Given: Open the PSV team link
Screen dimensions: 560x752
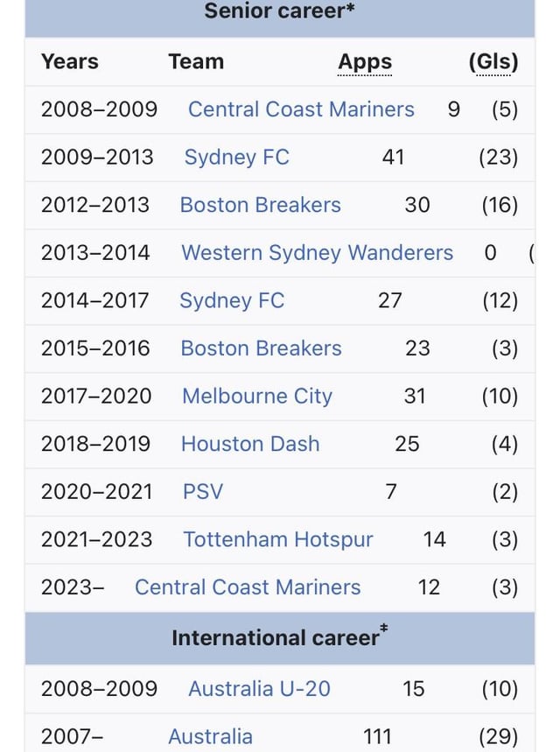Looking at the screenshot, I should coord(203,492).
